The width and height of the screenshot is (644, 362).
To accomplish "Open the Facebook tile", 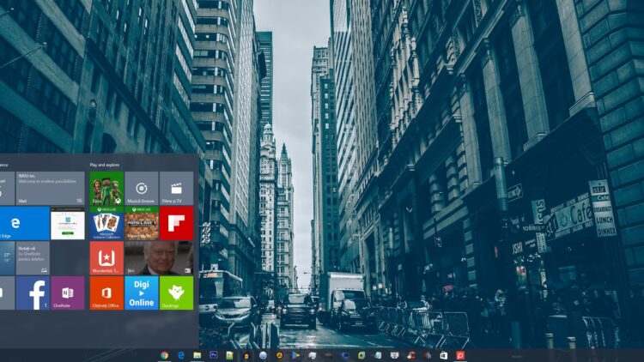I will coord(33,293).
